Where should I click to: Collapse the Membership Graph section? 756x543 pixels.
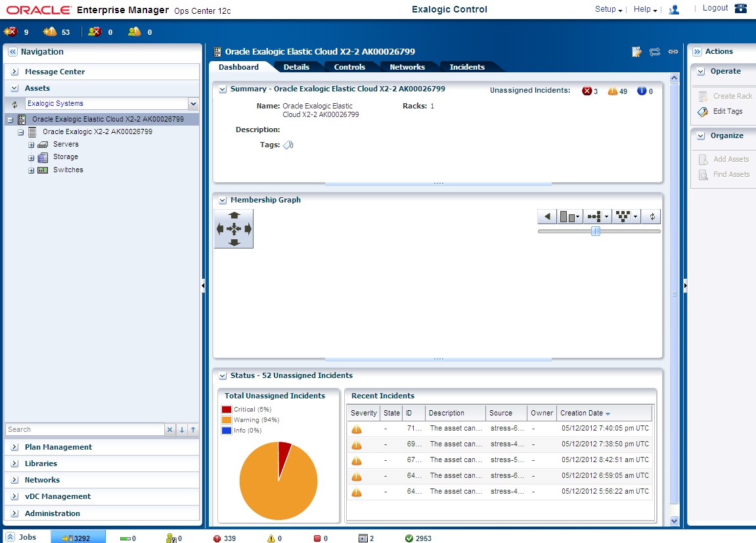(x=223, y=201)
